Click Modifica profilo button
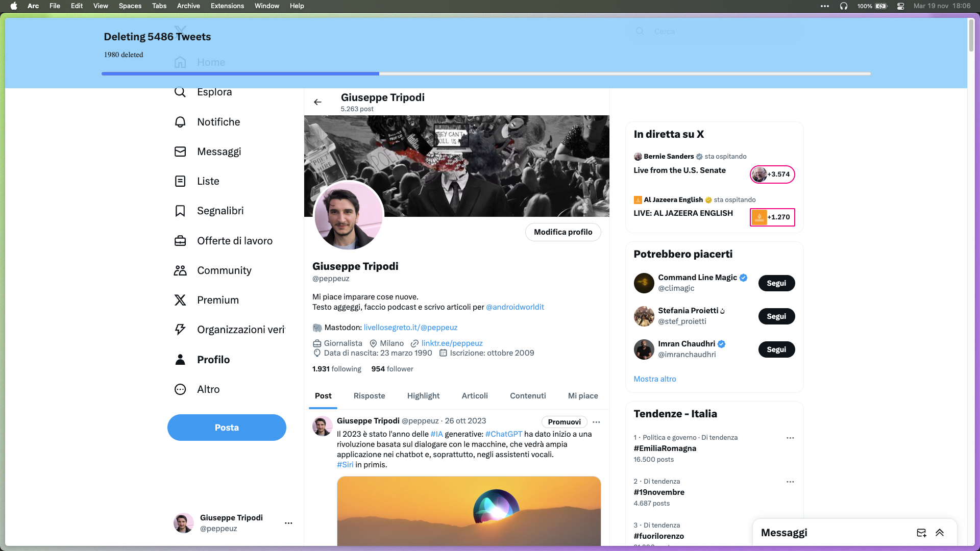Viewport: 980px width, 551px height. coord(563,232)
